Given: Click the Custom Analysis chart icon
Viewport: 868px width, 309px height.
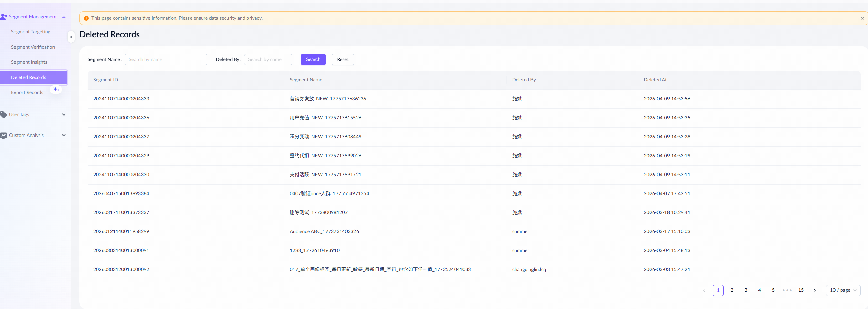Looking at the screenshot, I should (4, 136).
